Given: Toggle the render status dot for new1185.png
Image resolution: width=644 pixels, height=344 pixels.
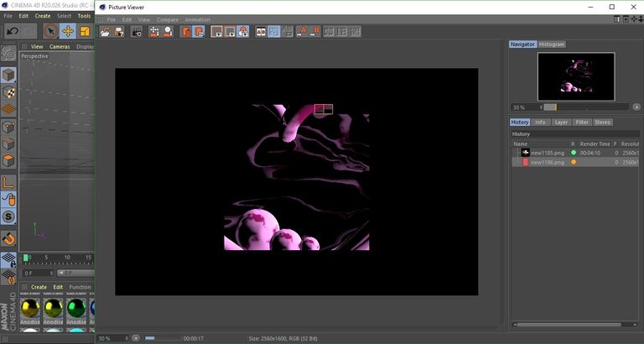Looking at the screenshot, I should pos(574,153).
